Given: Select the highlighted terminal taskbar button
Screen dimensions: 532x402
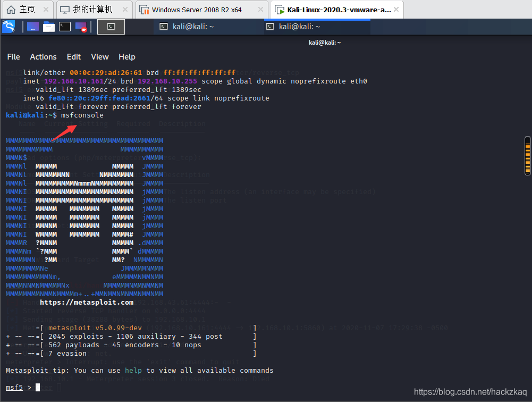Looking at the screenshot, I should tap(111, 27).
